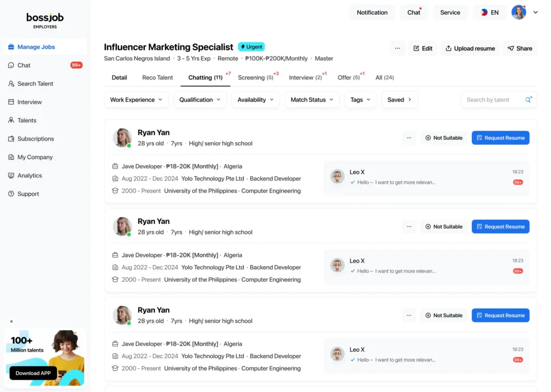The height and width of the screenshot is (392, 551).
Task: Request Resume from second candidate
Action: (500, 226)
